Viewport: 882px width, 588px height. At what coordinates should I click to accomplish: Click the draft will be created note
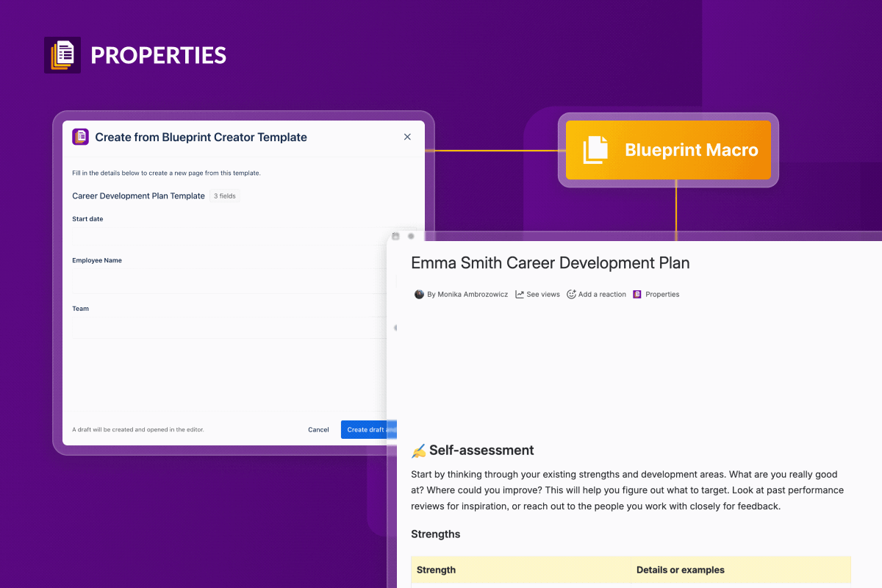[x=138, y=430]
